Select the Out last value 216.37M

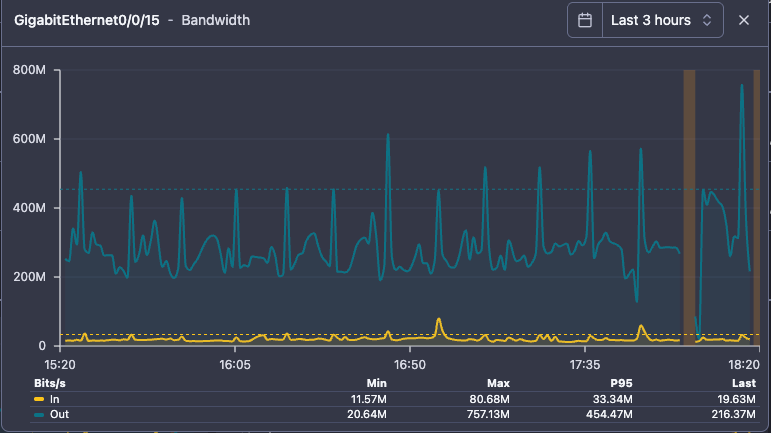coord(733,414)
